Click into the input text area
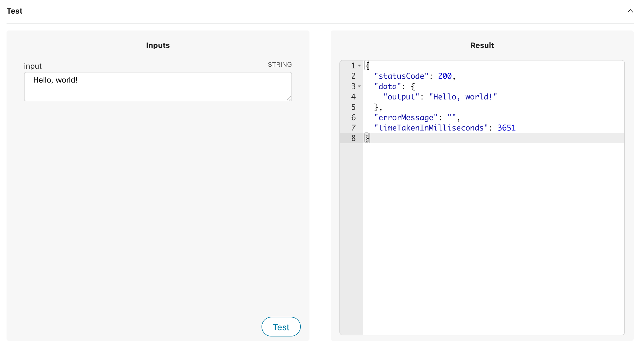The height and width of the screenshot is (346, 644). (x=158, y=86)
